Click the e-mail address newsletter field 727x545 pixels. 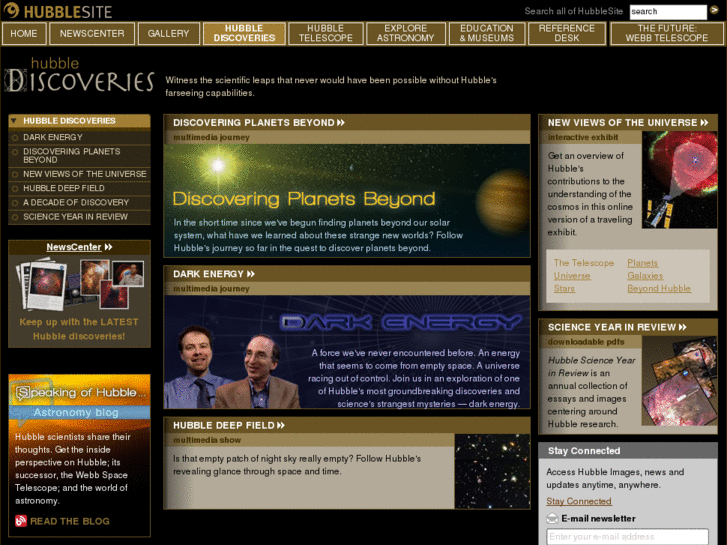[x=627, y=537]
